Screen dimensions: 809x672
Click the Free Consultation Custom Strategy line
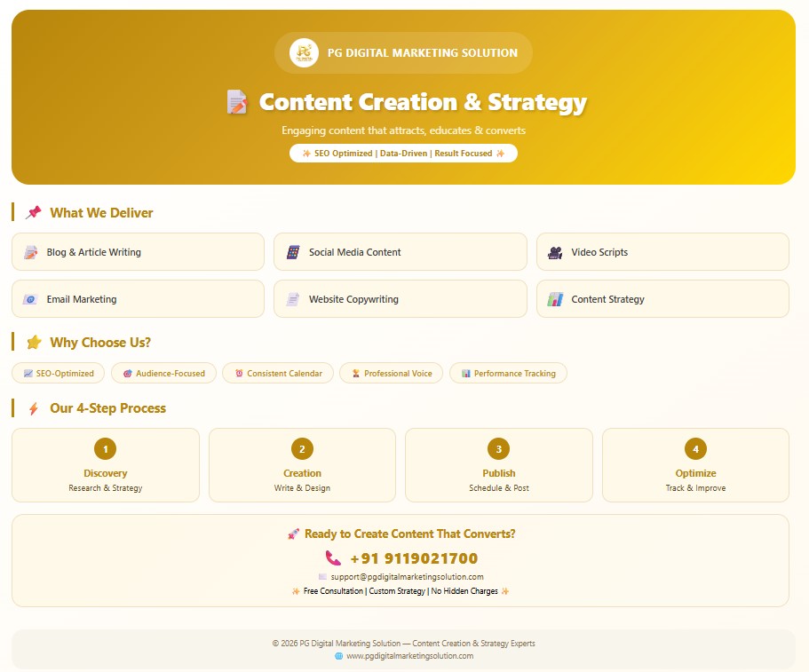click(x=401, y=591)
